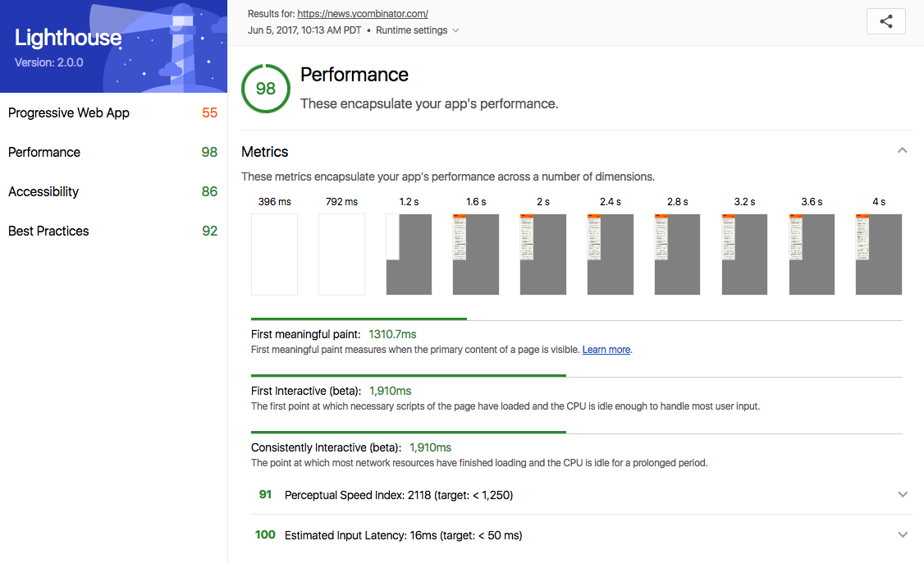This screenshot has height=564, width=924.
Task: Select Performance category in sidebar
Action: [x=44, y=153]
